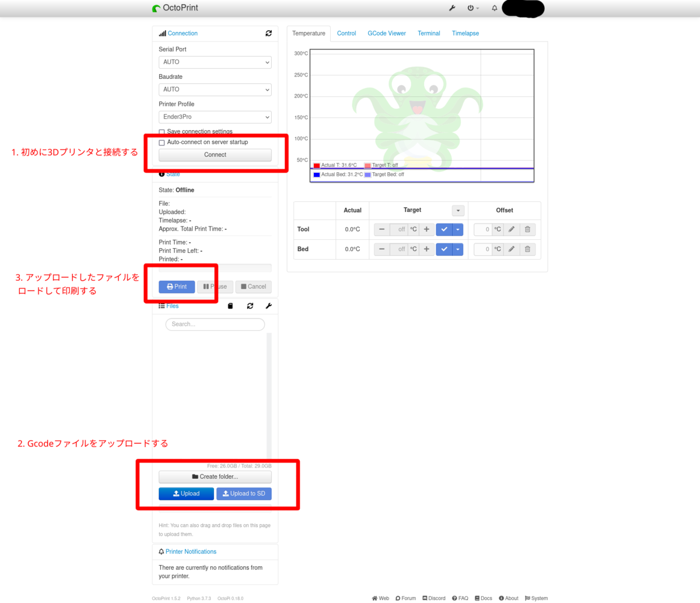The image size is (700, 603).
Task: Focus the Tool offset field
Action: point(483,229)
